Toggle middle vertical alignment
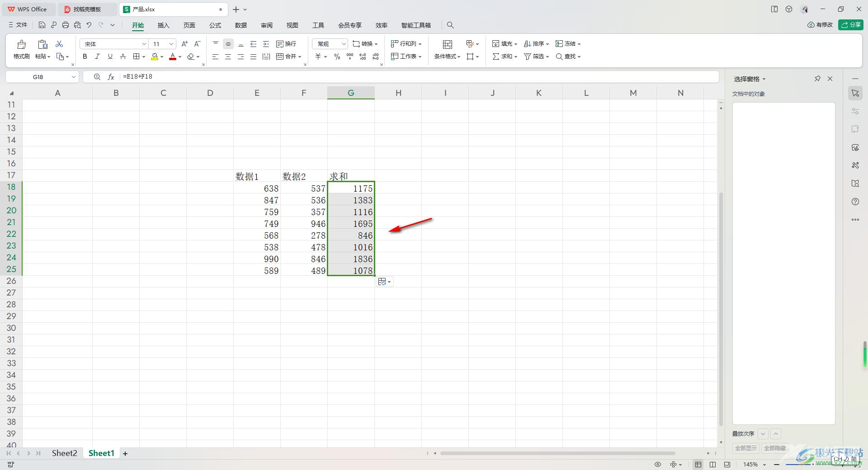 pos(228,44)
